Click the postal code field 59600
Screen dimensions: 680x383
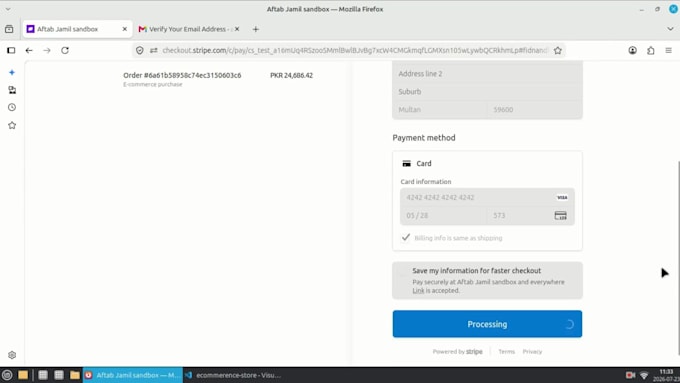(x=535, y=110)
